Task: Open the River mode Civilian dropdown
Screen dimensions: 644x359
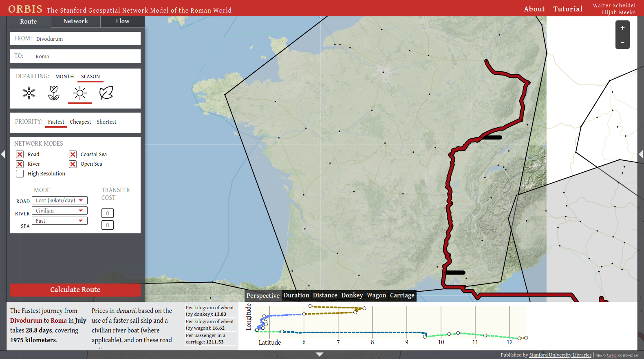Action: pyautogui.click(x=60, y=211)
